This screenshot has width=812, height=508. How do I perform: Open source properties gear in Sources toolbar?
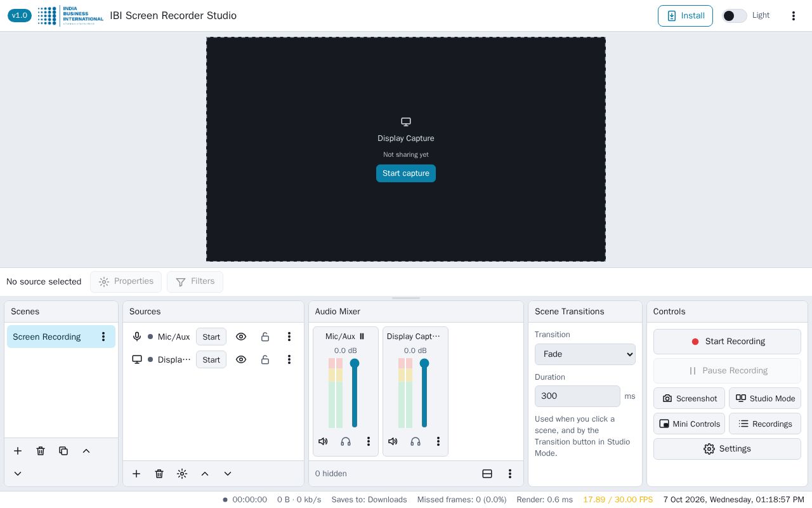[182, 474]
